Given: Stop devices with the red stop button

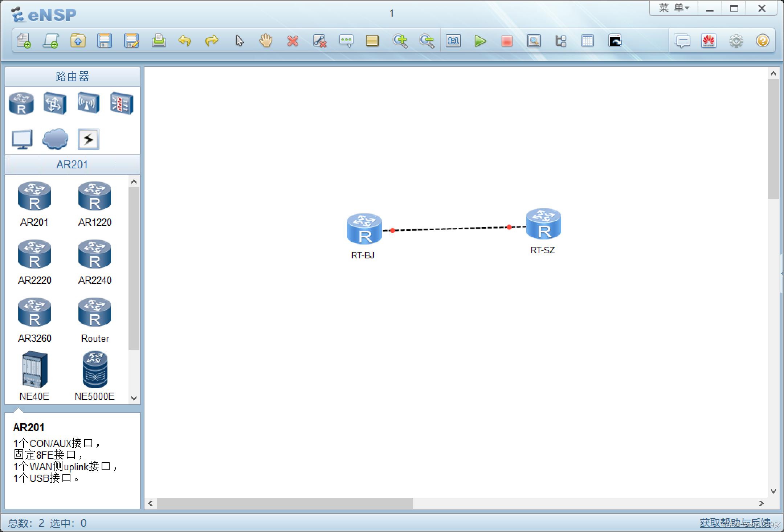Looking at the screenshot, I should pos(507,41).
